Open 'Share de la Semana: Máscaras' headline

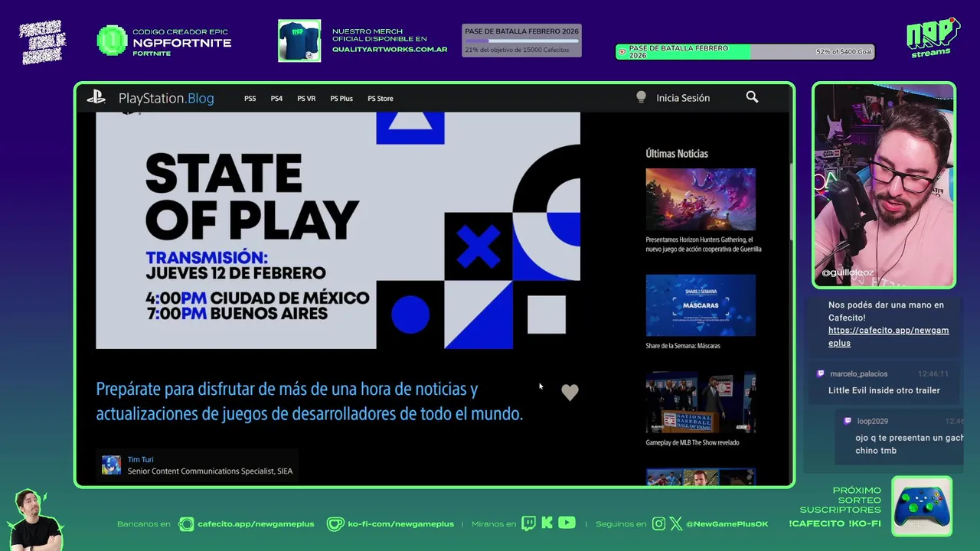(683, 346)
